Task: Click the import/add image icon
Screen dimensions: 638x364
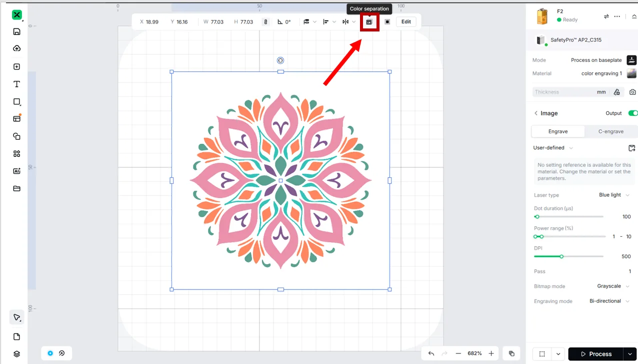Action: coord(16,66)
